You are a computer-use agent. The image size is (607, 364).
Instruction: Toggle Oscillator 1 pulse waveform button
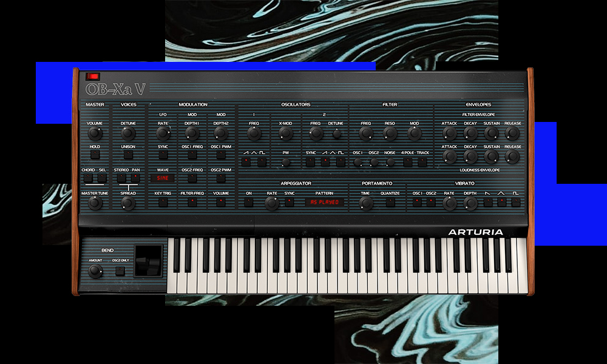(x=262, y=162)
